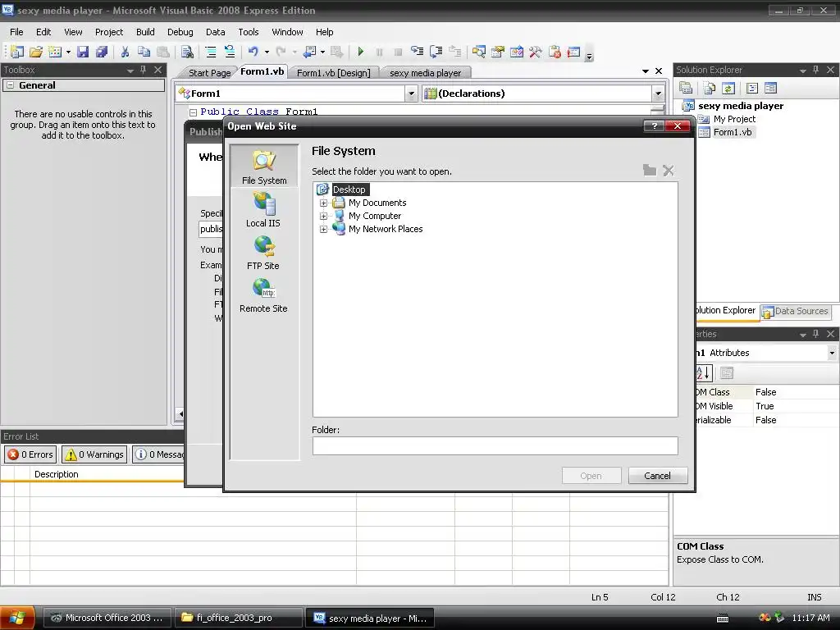Image resolution: width=840 pixels, height=630 pixels.
Task: Click the Open File folder toolbar icon
Action: click(36, 52)
